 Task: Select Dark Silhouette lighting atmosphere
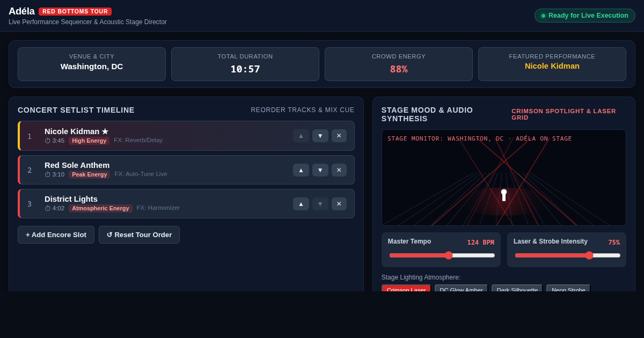[x=517, y=288]
